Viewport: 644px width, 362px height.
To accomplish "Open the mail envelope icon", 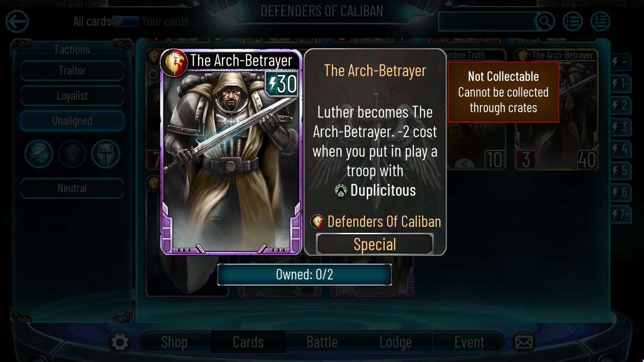I will point(523,342).
